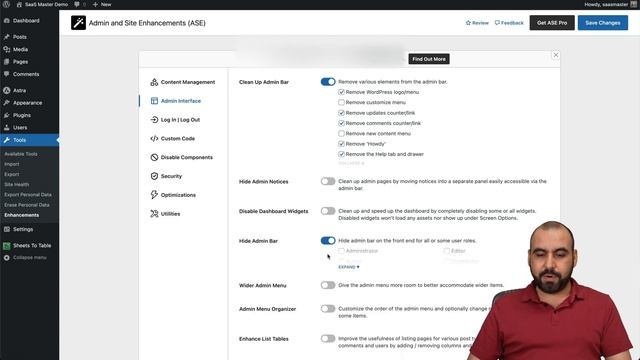Open the Howdy, saasmaster account menu
This screenshot has height=360, width=640.
(x=611, y=4)
